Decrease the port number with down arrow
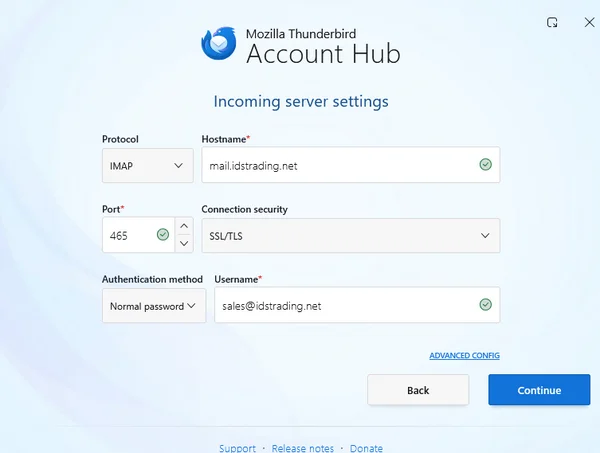600x453 pixels. pos(184,244)
